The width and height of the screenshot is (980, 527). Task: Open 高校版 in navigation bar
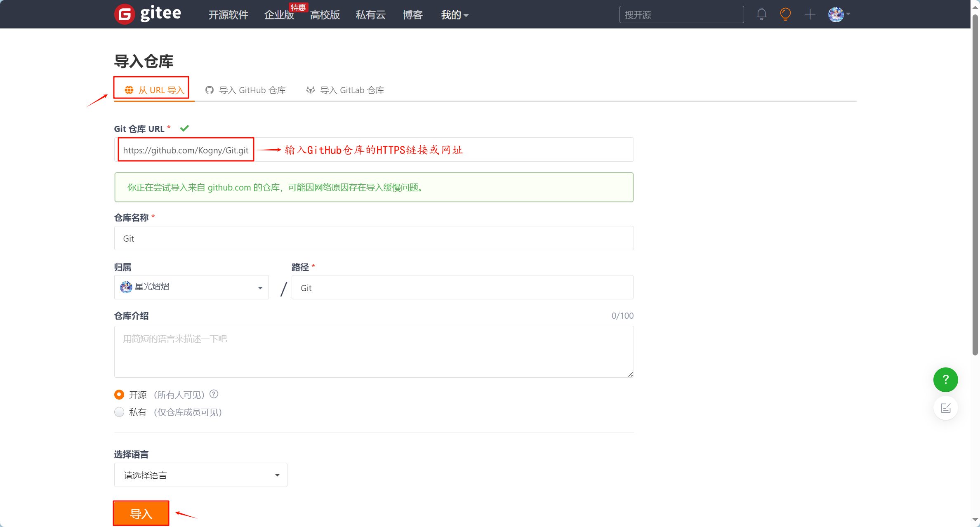pyautogui.click(x=325, y=15)
